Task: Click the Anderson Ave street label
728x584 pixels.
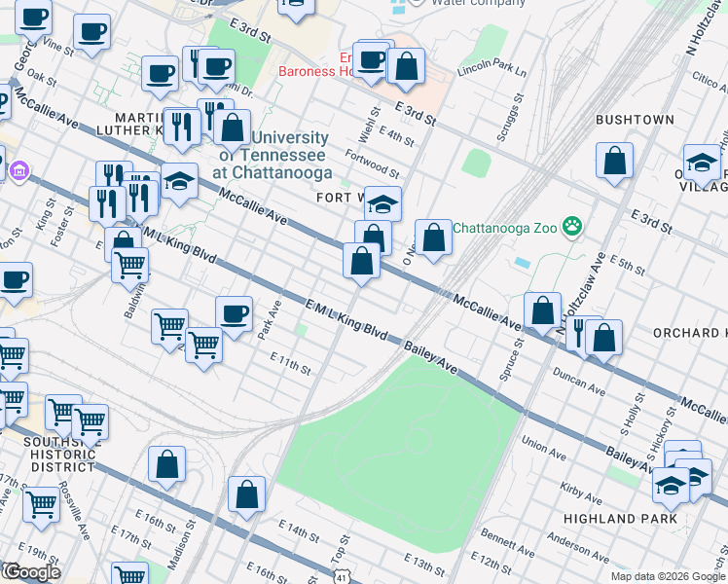Action: (578, 547)
